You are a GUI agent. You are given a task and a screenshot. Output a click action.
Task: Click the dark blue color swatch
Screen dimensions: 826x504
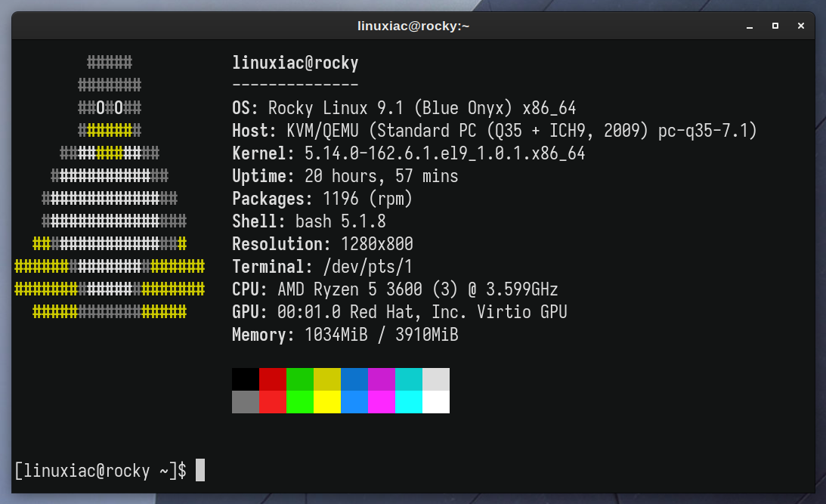[x=354, y=379]
